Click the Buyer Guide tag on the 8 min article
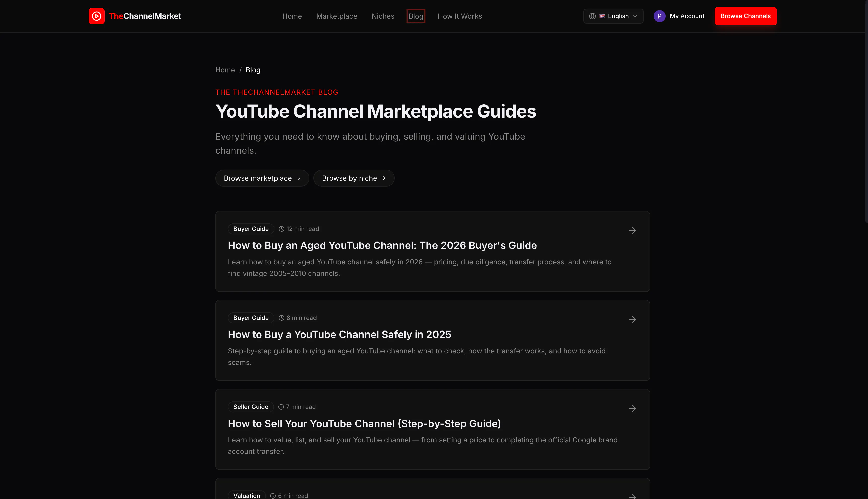 coord(251,318)
